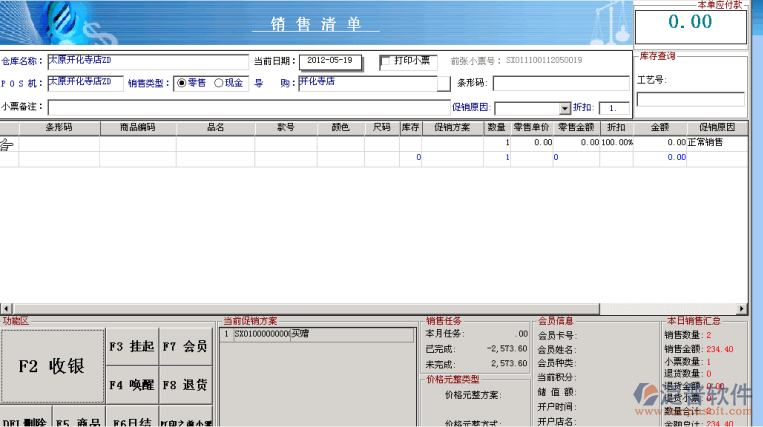Open the F7 会员 member function
Viewport: 763px width, 427px height.
tap(185, 346)
